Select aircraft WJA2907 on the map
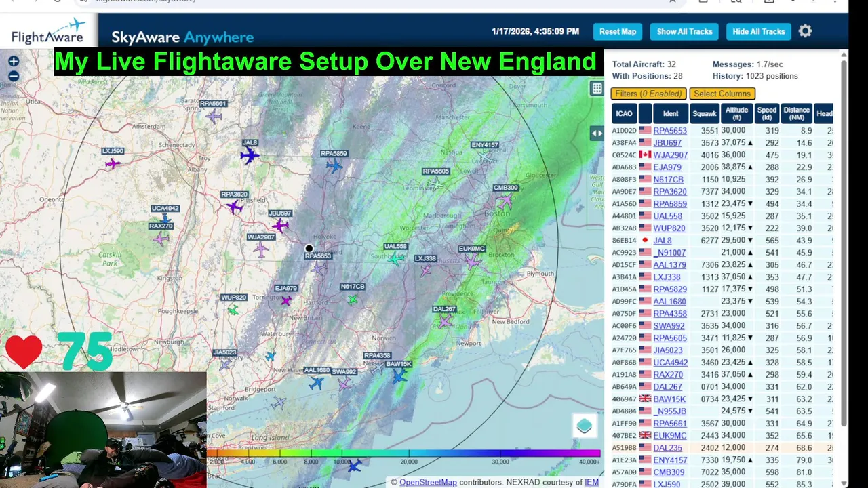The image size is (868, 488). click(x=261, y=249)
